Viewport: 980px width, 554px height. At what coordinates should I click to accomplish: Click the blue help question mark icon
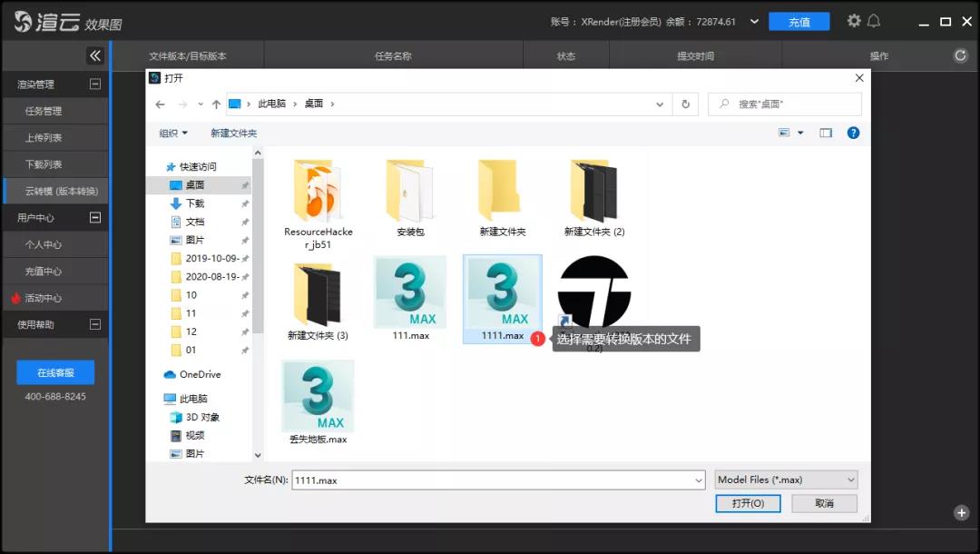pyautogui.click(x=853, y=133)
